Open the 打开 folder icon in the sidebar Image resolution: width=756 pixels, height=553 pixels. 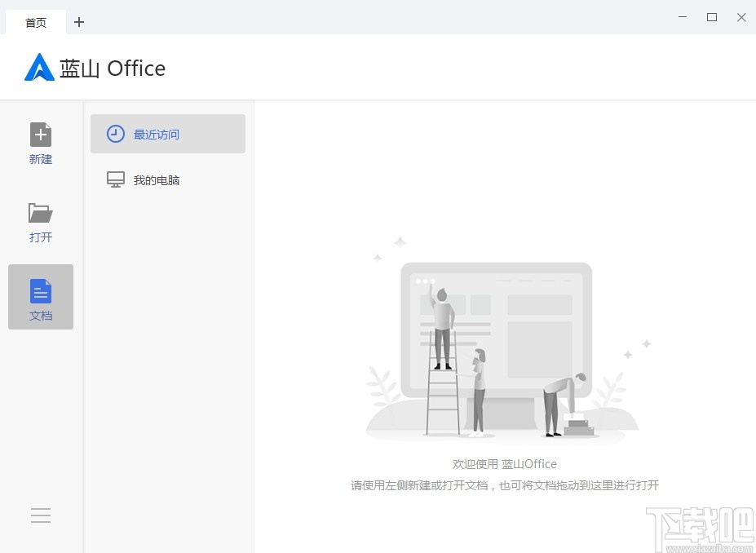40,213
